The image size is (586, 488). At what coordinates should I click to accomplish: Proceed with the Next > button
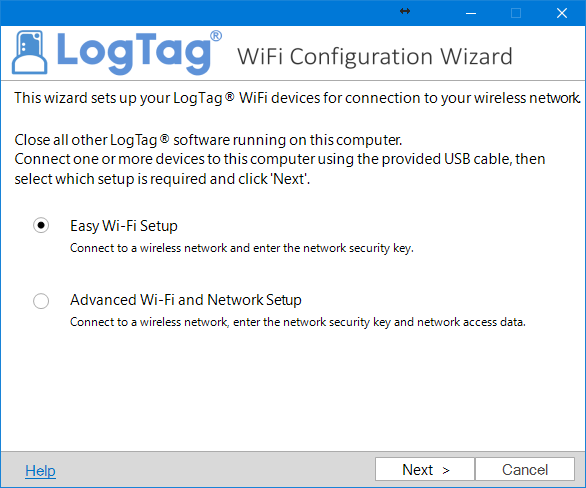point(425,469)
